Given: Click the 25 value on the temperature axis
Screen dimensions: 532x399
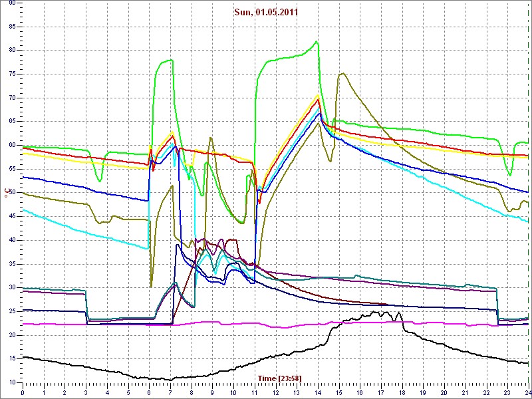Looking at the screenshot, I should click(x=12, y=311).
